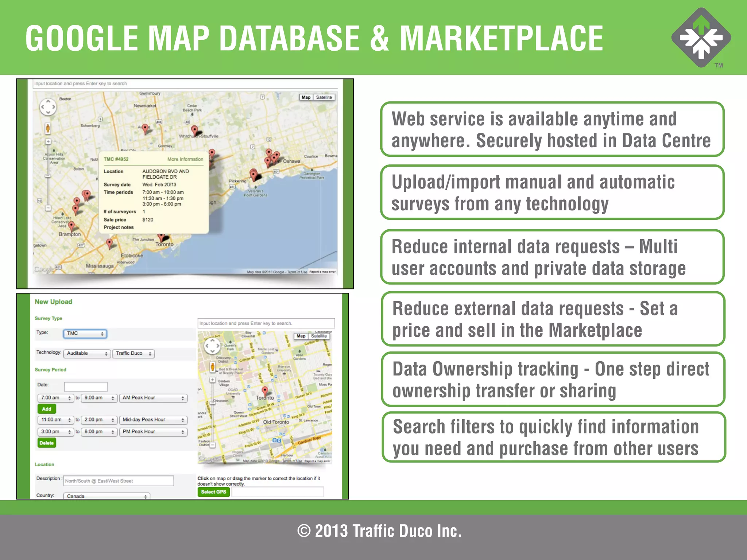
Task: Open the Auditable technology dropdown
Action: tap(87, 354)
